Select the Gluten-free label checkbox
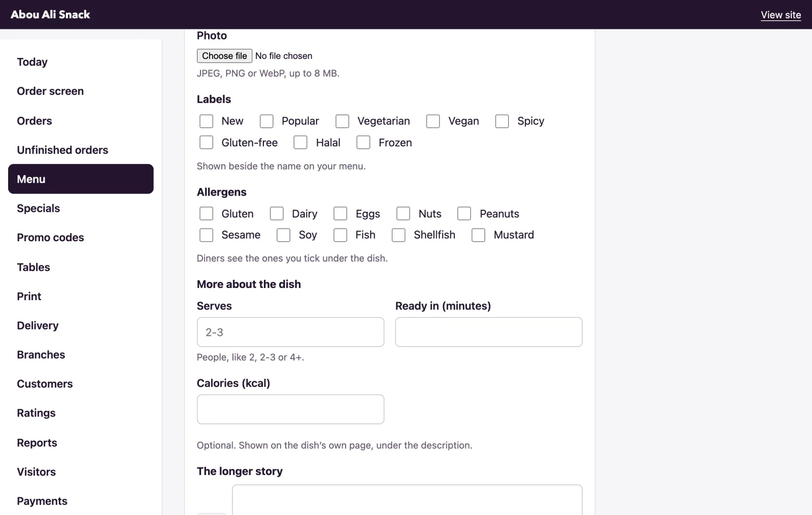 click(x=206, y=143)
